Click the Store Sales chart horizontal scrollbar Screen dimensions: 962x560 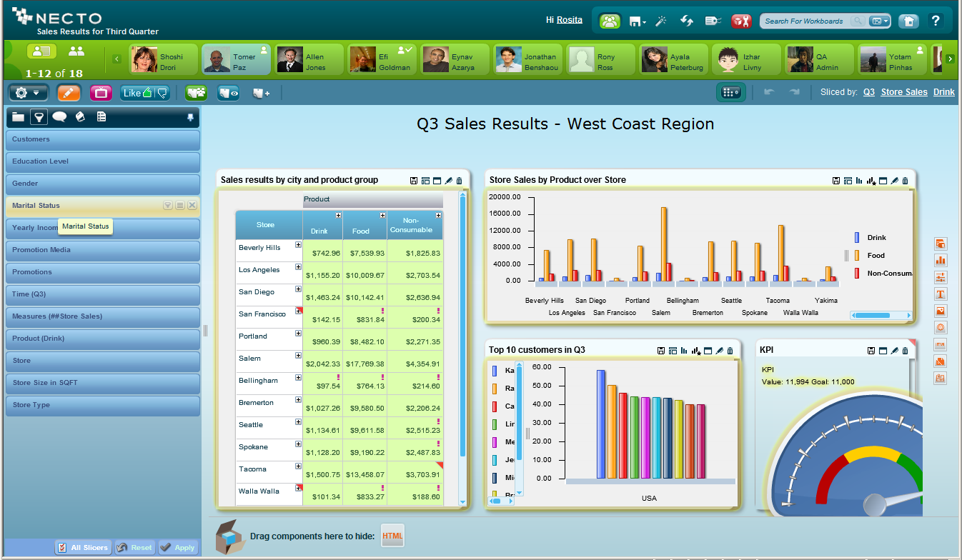[881, 315]
